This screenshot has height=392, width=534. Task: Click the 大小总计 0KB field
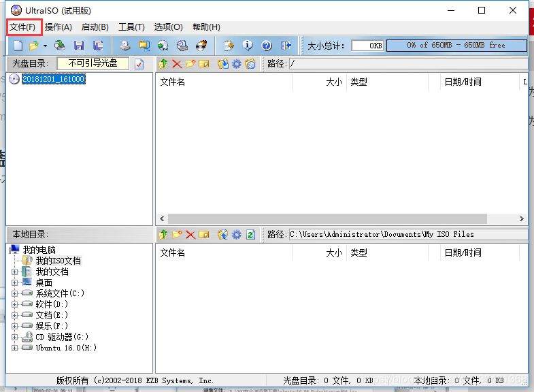(x=367, y=46)
